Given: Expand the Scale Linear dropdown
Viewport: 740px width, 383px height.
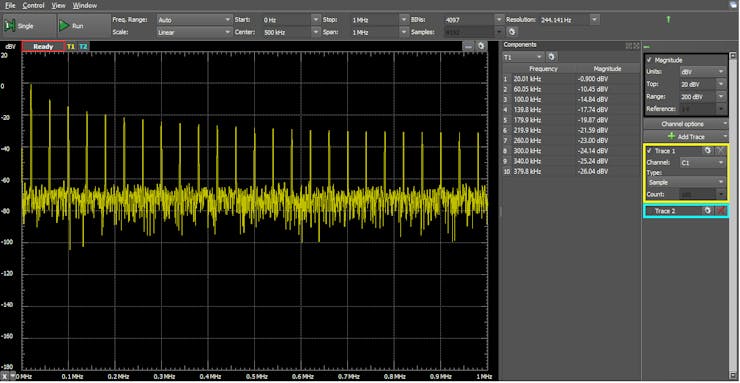Looking at the screenshot, I should [x=193, y=33].
